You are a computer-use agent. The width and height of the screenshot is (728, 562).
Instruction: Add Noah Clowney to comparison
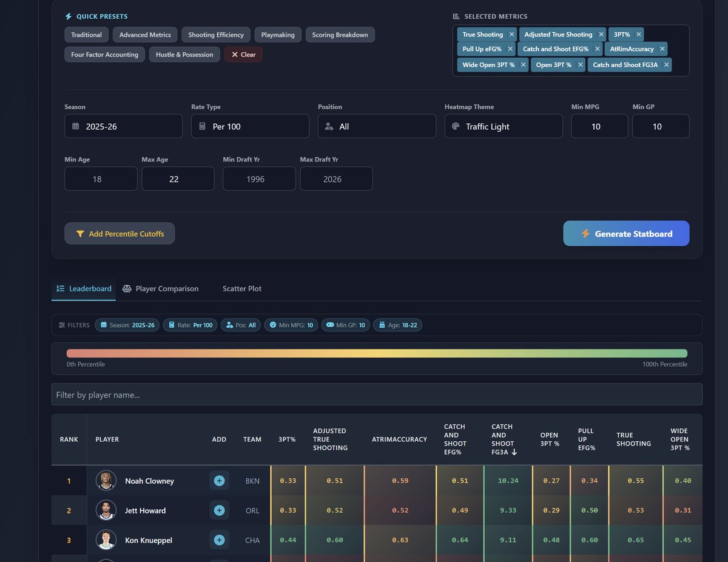[x=219, y=481]
